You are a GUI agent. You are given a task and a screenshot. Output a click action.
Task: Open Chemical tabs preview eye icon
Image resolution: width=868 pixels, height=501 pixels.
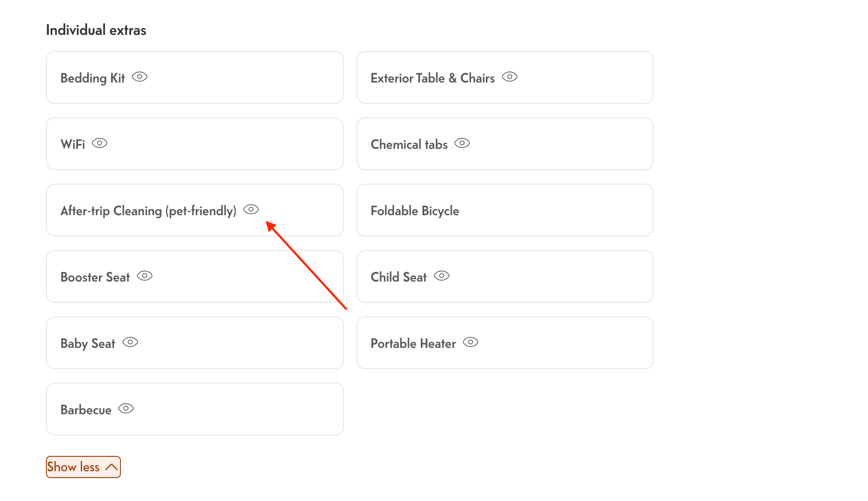pos(462,143)
